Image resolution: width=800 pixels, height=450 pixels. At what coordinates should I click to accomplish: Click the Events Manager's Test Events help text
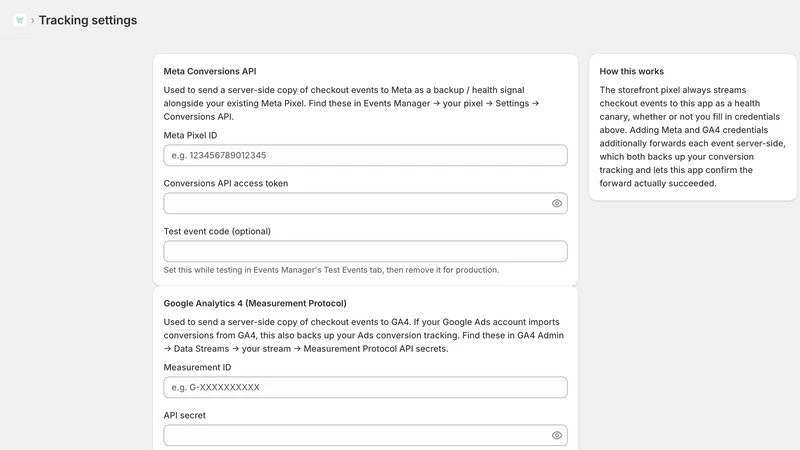[331, 270]
